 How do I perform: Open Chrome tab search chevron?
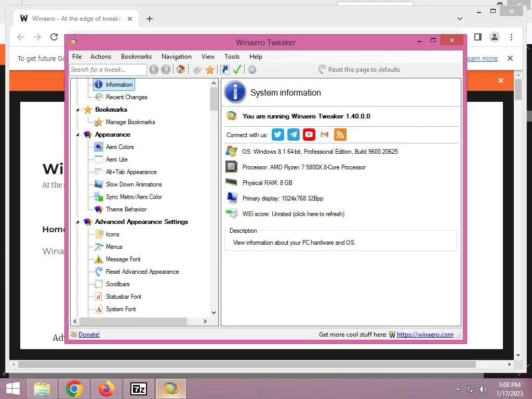tap(460, 19)
